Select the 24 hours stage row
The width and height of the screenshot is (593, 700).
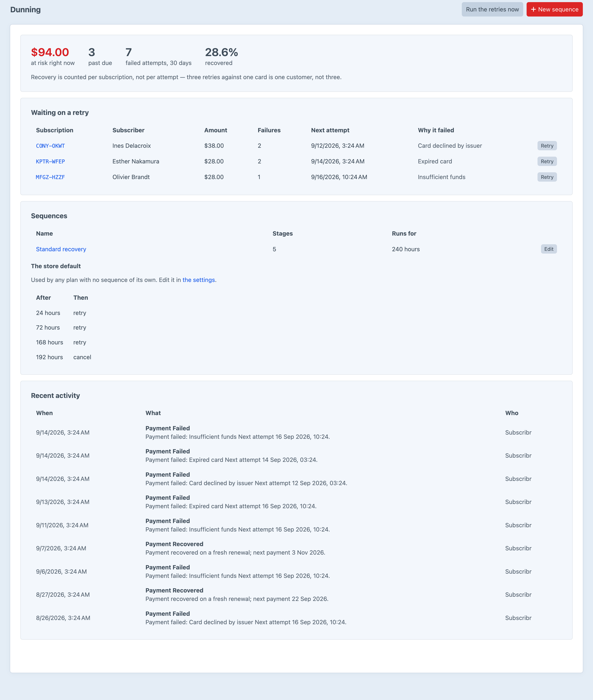pyautogui.click(x=64, y=313)
